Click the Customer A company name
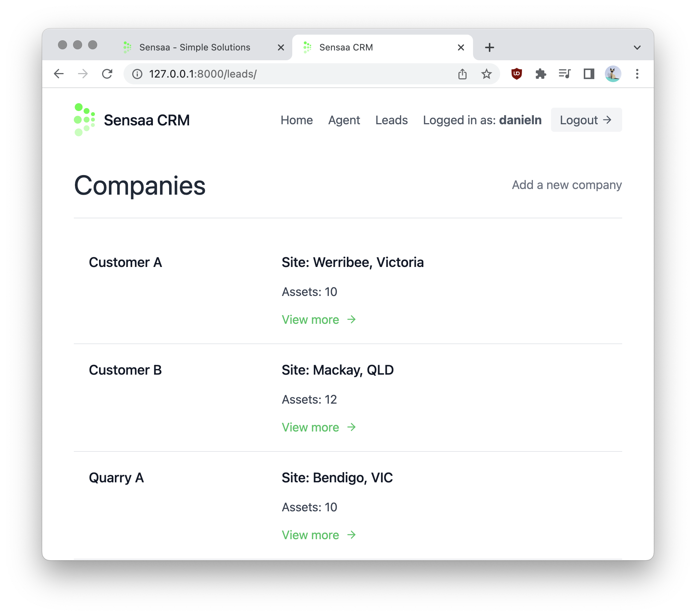696x616 pixels. click(x=125, y=262)
